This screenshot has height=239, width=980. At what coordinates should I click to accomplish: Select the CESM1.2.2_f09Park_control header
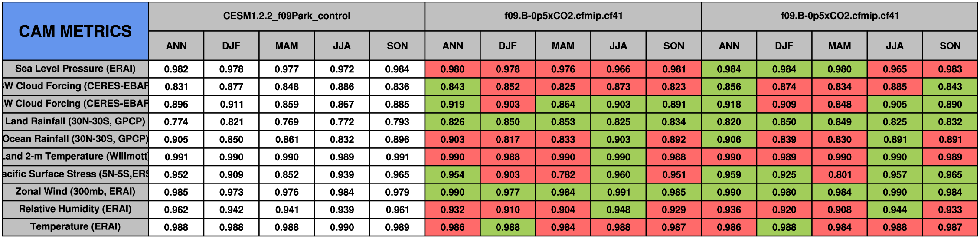pyautogui.click(x=286, y=16)
